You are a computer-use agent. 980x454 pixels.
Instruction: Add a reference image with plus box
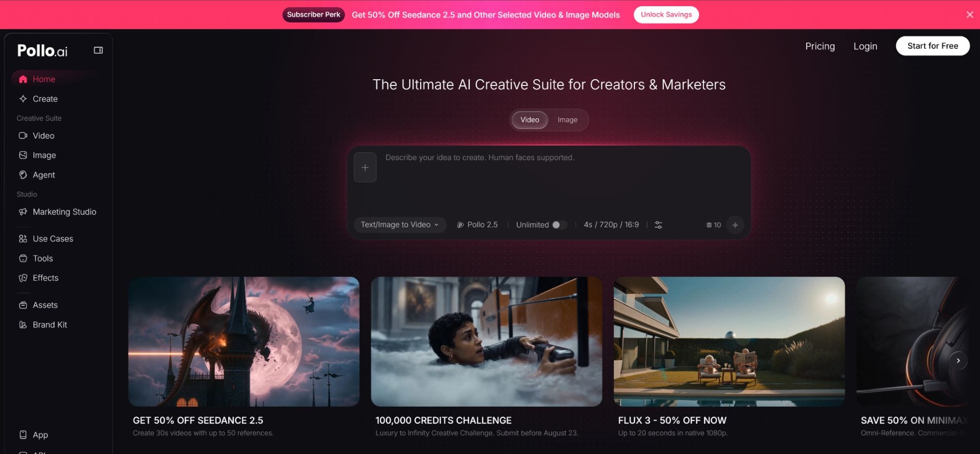365,167
